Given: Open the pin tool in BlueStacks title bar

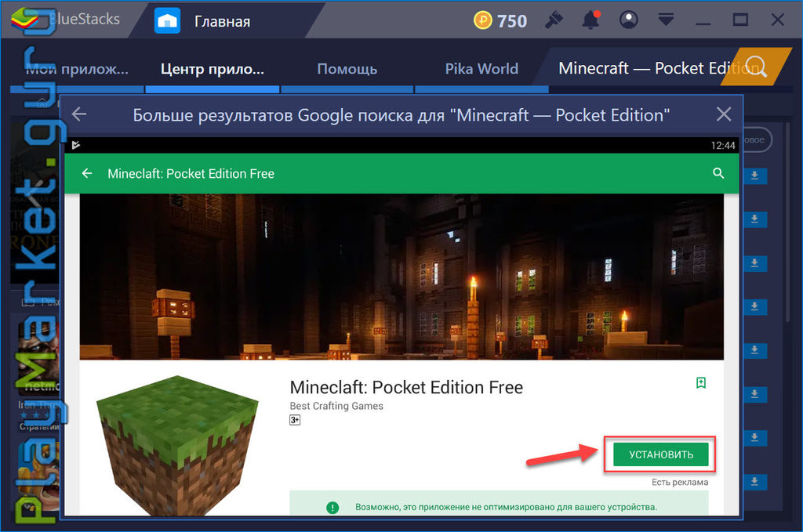Looking at the screenshot, I should coord(554,20).
